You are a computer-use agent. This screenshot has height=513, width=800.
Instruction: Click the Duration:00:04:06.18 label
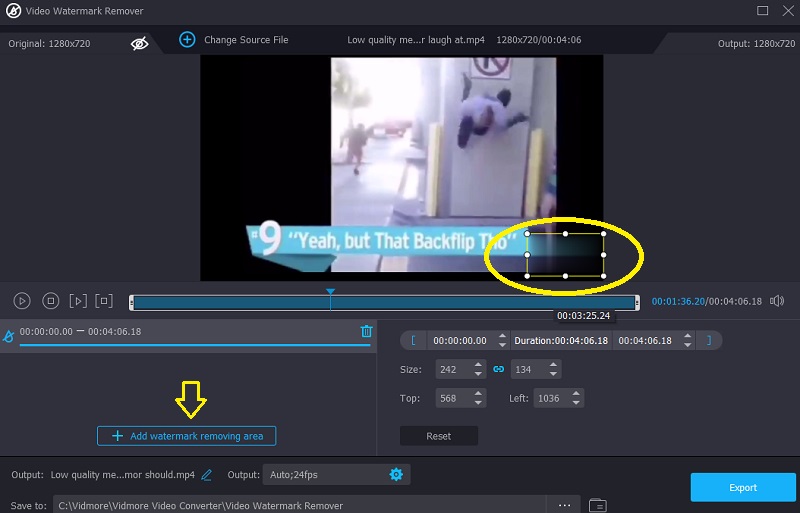(561, 340)
